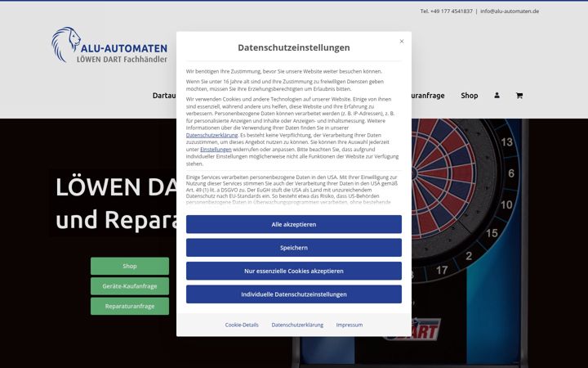Click the phone number +49 177 4541837
The image size is (588, 368).
pos(451,11)
